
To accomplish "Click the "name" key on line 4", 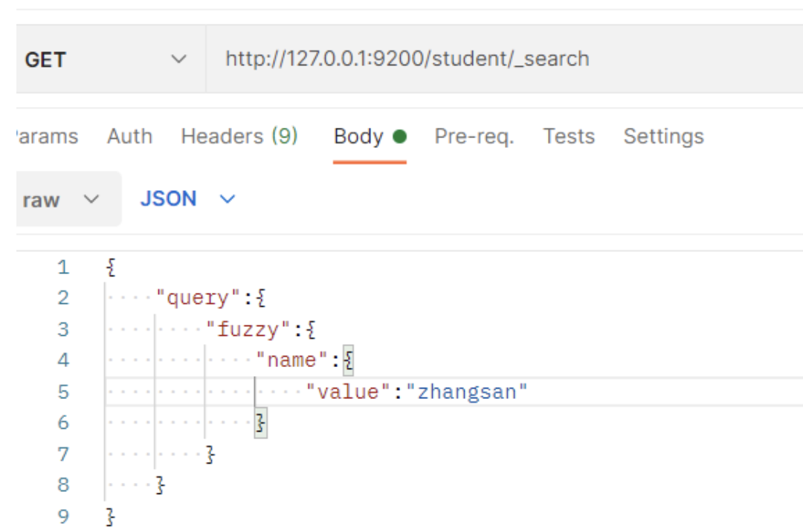I will pyautogui.click(x=291, y=360).
